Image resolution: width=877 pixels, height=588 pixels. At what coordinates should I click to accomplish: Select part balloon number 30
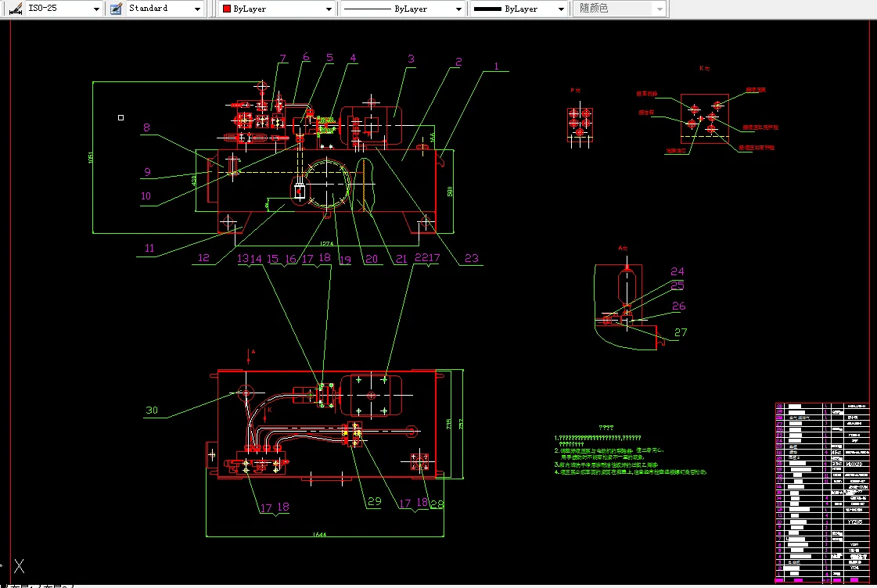(x=152, y=410)
